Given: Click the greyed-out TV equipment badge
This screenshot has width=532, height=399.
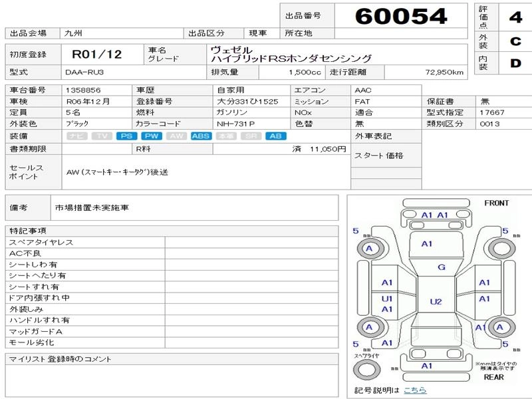Looking at the screenshot, I should pyautogui.click(x=102, y=136).
